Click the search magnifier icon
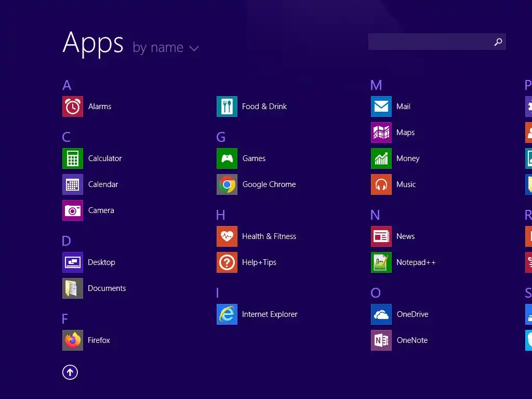532x399 pixels. (498, 42)
